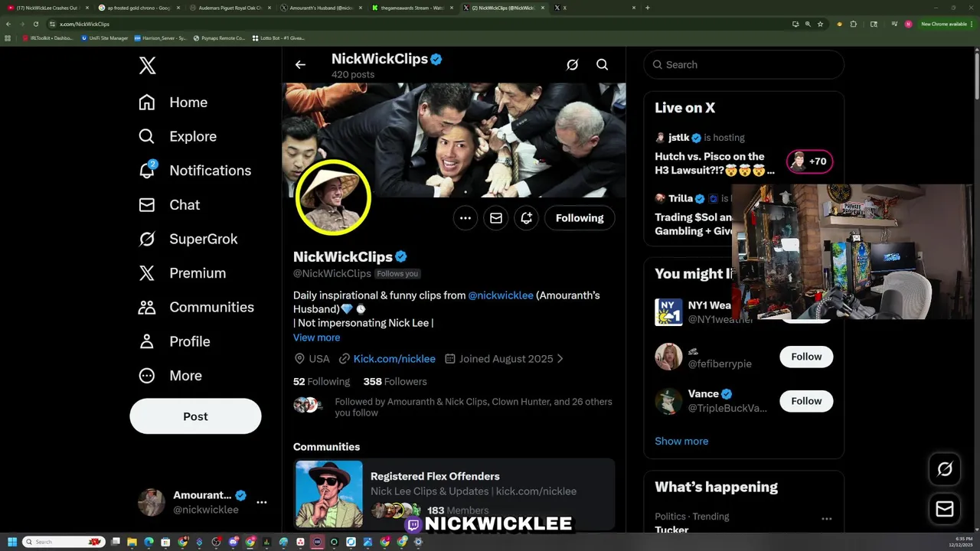The width and height of the screenshot is (980, 551).
Task: Open the profile more options ellipsis
Action: [465, 218]
